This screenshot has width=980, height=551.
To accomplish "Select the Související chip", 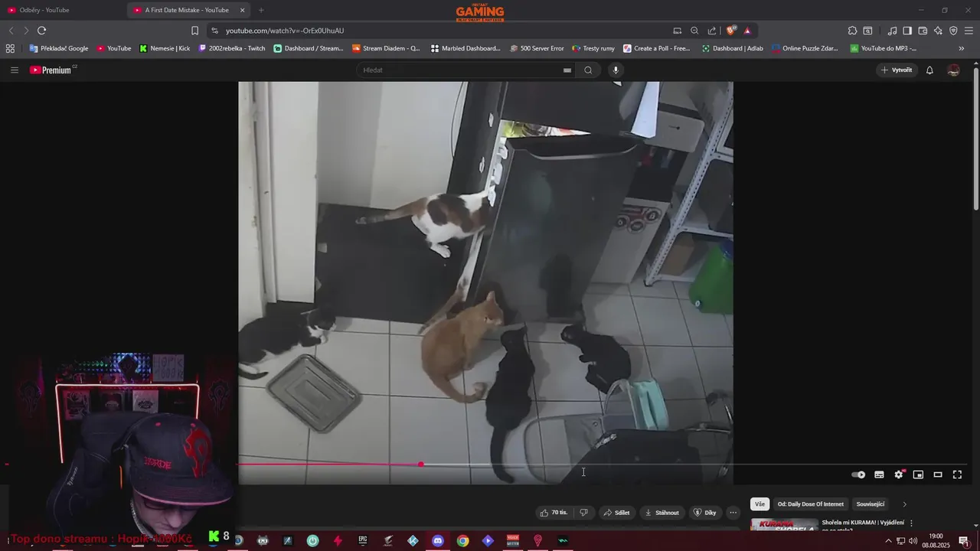I will pos(871,504).
